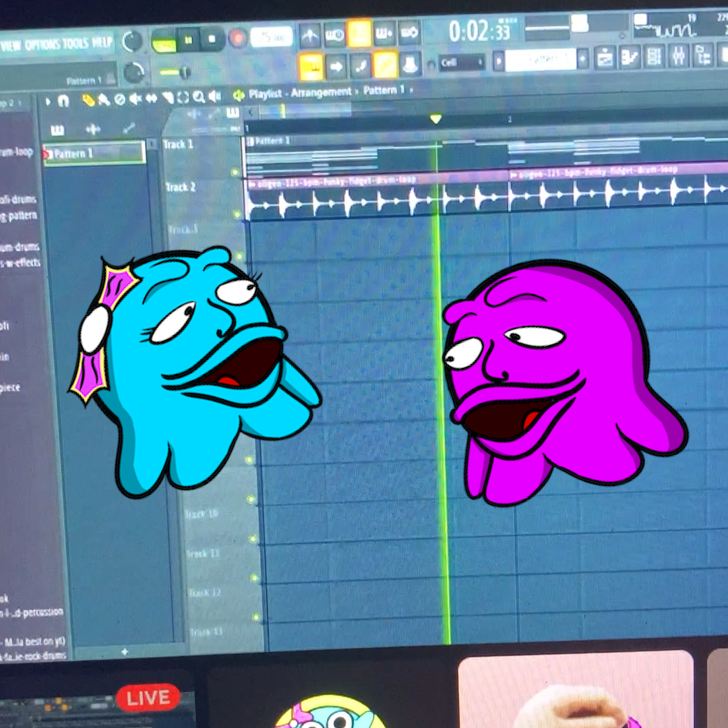Click the 0:02:33 time display
This screenshot has height=728, width=728.
coord(479,32)
